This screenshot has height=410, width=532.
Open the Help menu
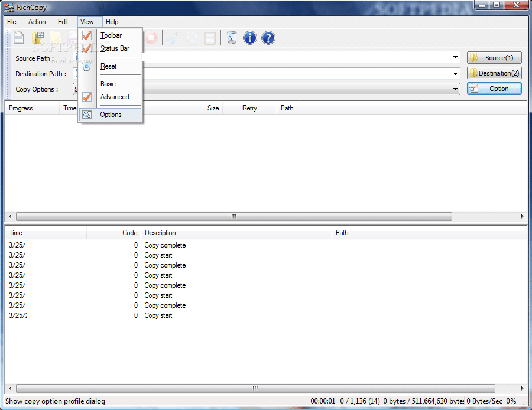click(112, 22)
